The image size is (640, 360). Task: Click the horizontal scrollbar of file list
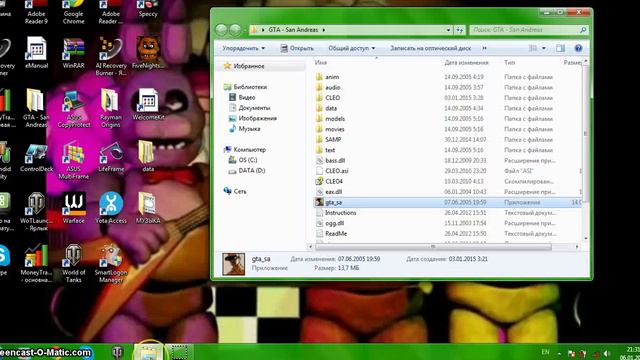coord(433,247)
